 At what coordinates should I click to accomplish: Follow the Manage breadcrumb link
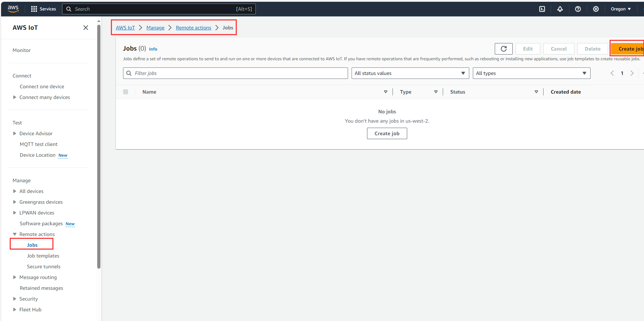pos(155,28)
